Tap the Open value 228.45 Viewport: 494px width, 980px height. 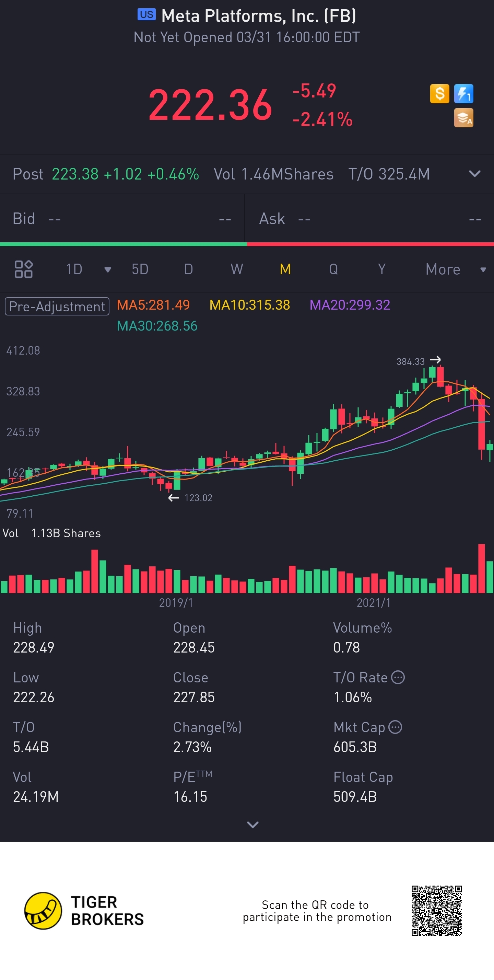[194, 647]
